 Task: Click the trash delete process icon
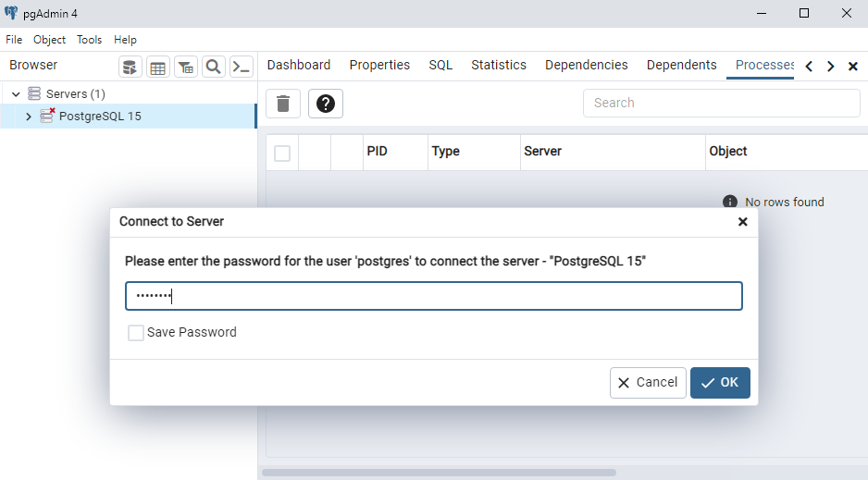tap(283, 104)
